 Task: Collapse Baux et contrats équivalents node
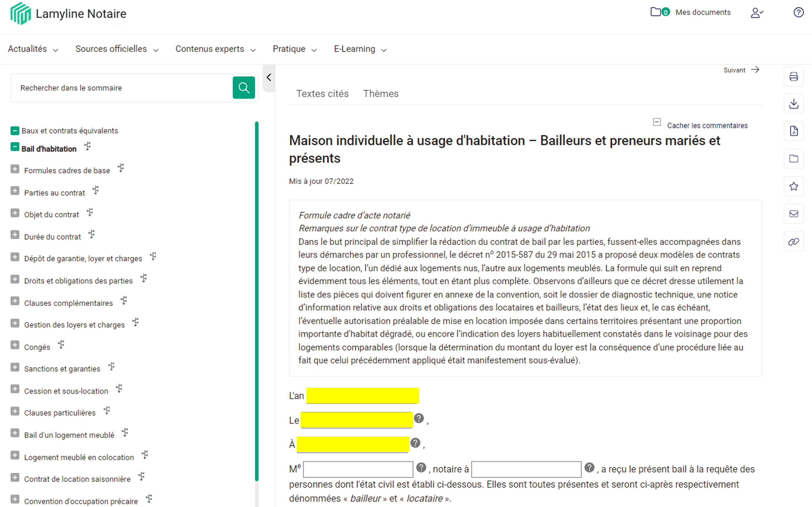coord(15,130)
